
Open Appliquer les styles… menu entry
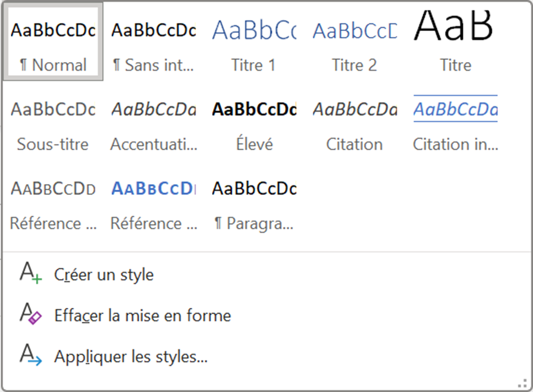coord(131,357)
